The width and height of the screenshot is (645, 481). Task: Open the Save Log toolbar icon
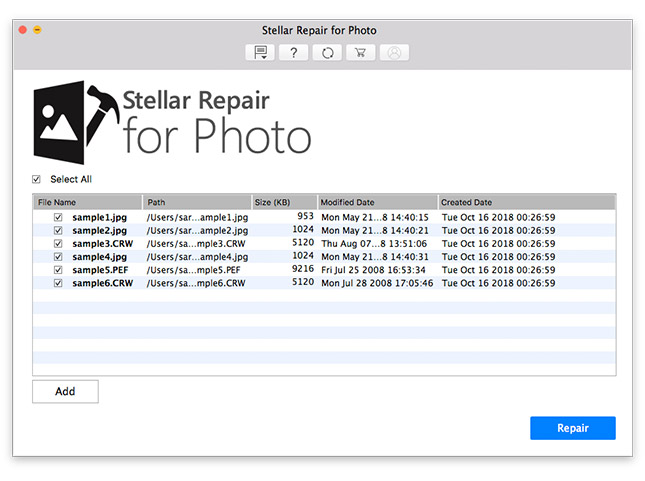[260, 53]
